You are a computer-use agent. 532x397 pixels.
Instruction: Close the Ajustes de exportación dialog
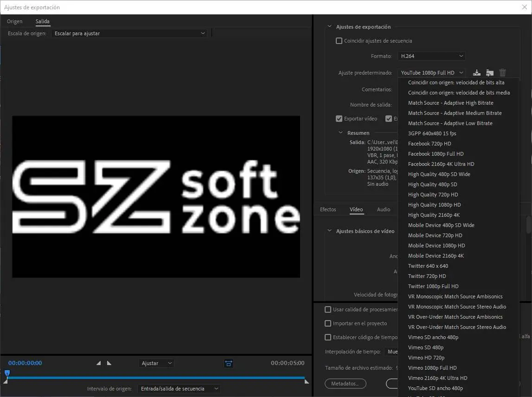click(524, 7)
